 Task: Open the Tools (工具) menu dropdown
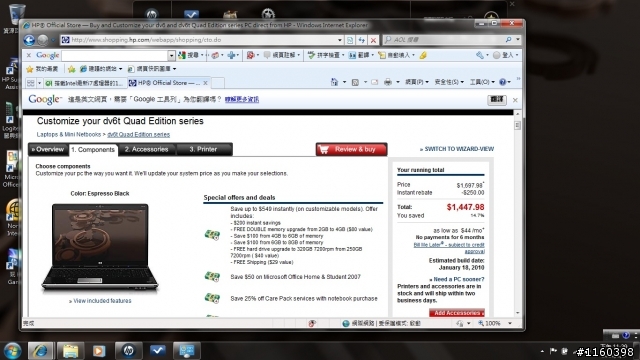point(482,82)
